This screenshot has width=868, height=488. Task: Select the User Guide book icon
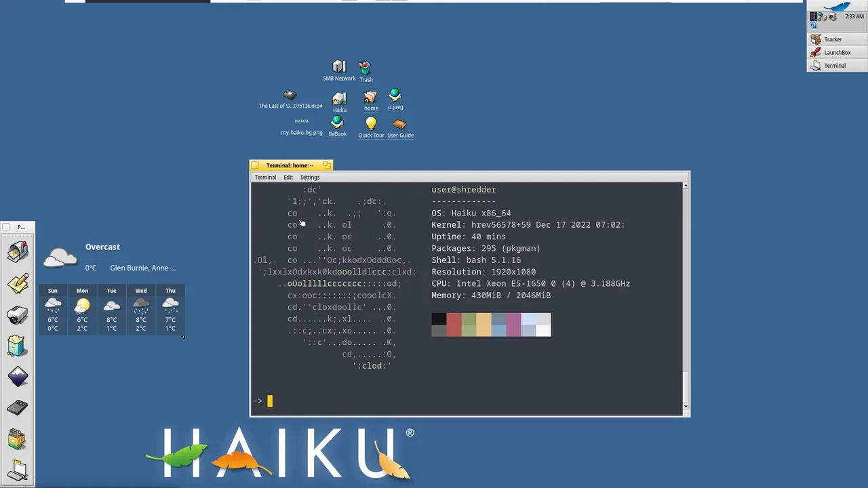click(x=400, y=127)
